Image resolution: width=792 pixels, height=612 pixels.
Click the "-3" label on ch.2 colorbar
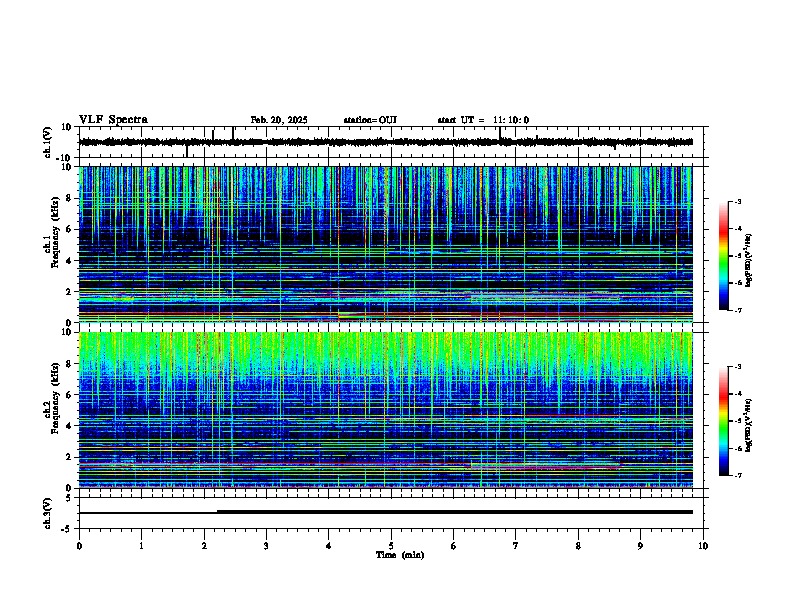click(738, 367)
